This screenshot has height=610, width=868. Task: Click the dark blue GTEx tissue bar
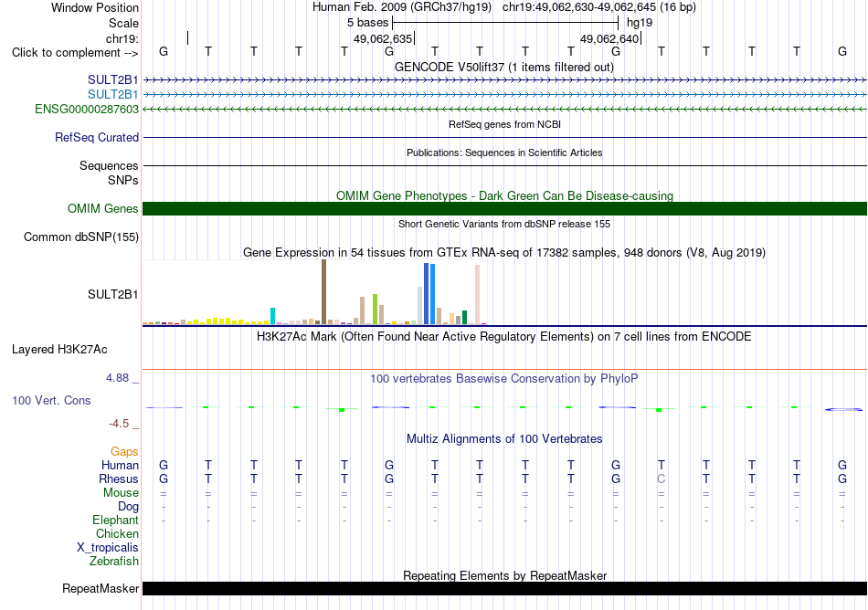click(x=427, y=294)
